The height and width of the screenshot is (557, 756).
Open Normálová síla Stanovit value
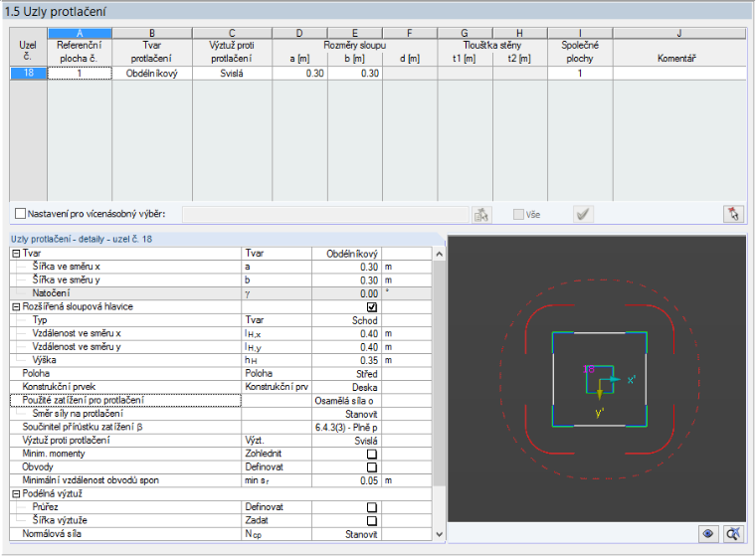346,534
